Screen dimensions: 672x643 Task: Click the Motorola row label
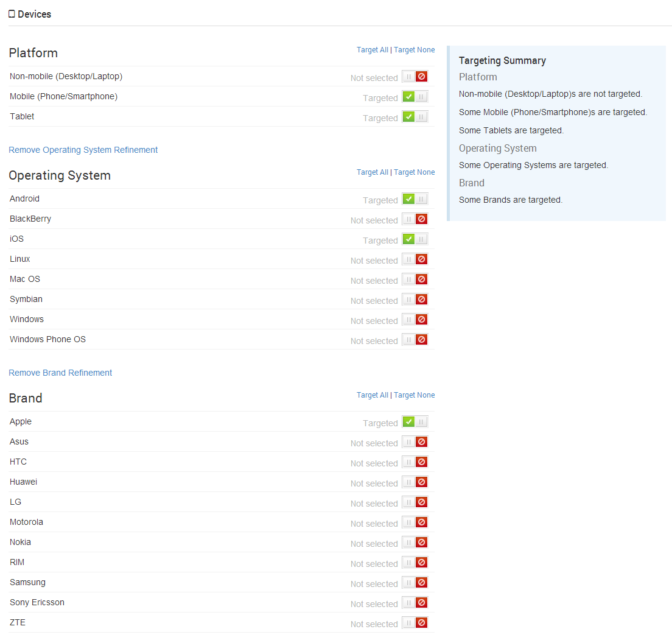coord(26,522)
